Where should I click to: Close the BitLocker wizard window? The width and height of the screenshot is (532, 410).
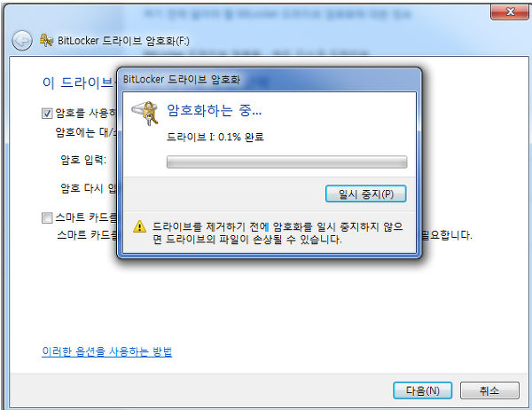pos(510,12)
